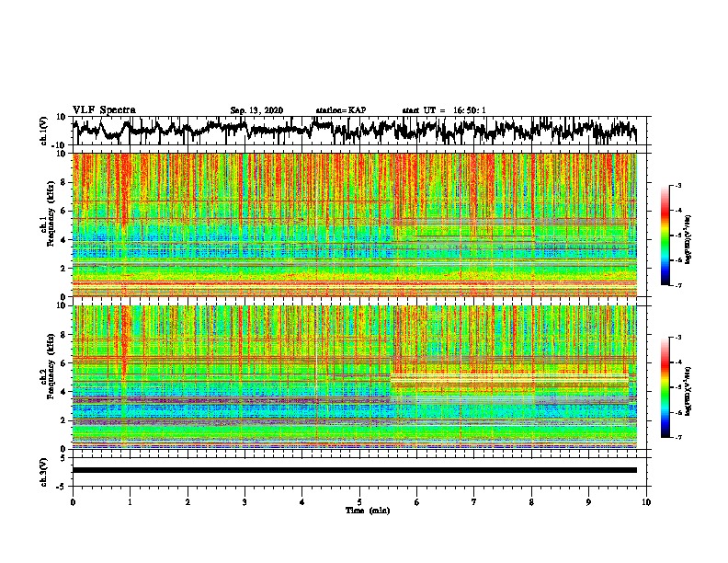Click the ch.2 color bar log(PSD) label
The width and height of the screenshot is (728, 563).
[x=688, y=391]
